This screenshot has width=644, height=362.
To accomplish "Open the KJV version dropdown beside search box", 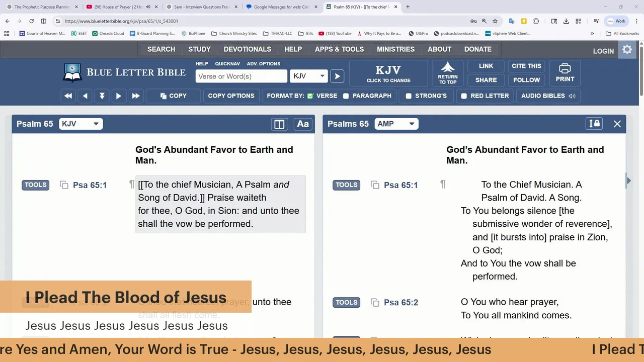I will tap(309, 76).
